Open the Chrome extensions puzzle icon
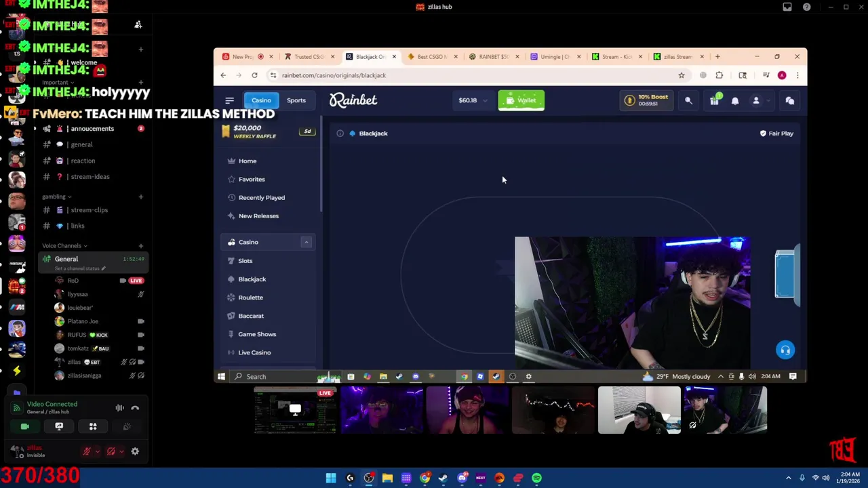This screenshot has width=868, height=488. pos(719,75)
